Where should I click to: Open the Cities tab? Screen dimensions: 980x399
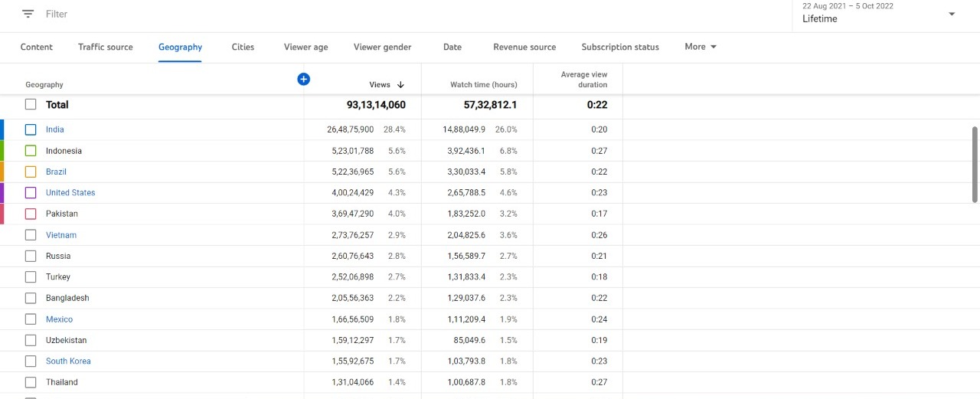(x=243, y=47)
